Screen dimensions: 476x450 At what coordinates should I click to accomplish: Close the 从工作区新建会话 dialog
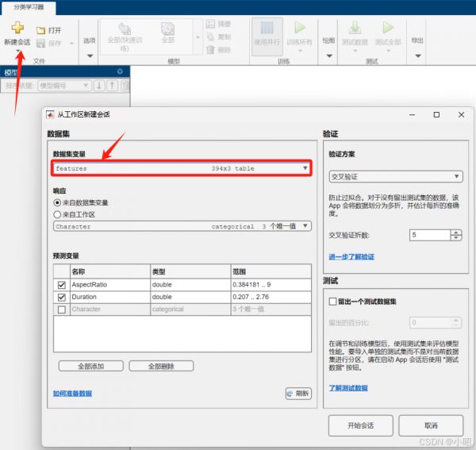coord(461,114)
